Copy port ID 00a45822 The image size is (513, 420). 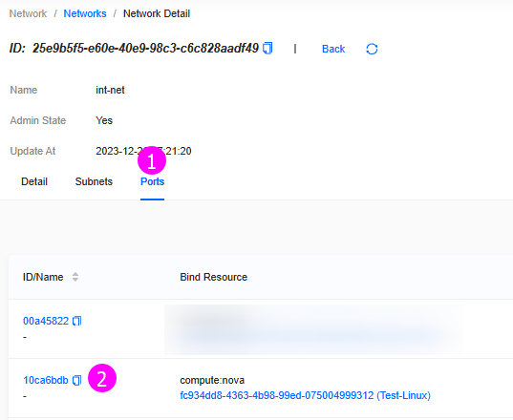pos(76,321)
